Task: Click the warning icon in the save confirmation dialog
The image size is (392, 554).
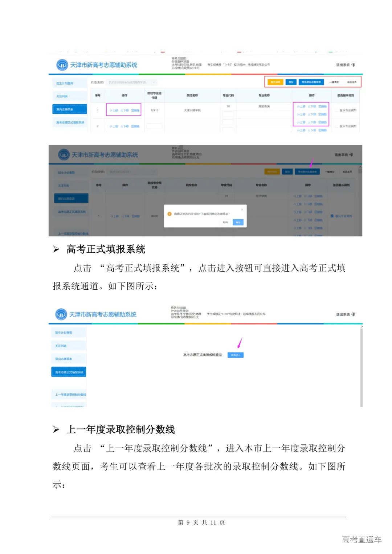Action: point(169,213)
